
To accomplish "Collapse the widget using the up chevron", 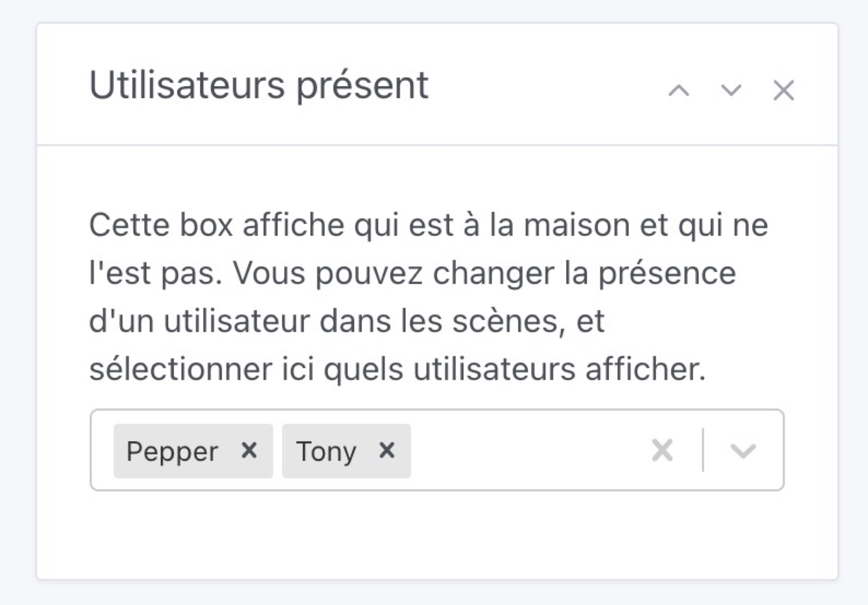I will (x=678, y=91).
